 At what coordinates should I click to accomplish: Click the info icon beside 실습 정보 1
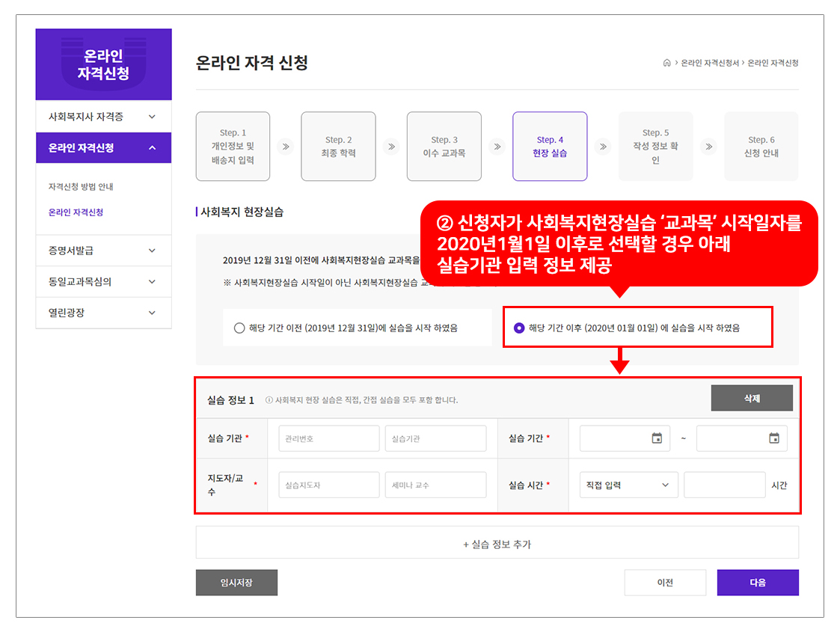pos(269,400)
